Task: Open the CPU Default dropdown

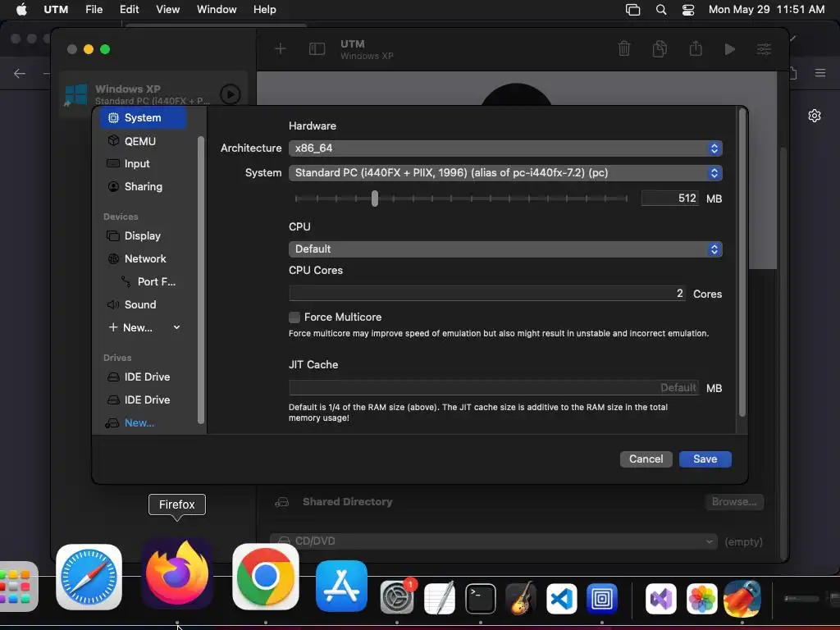Action: click(505, 249)
